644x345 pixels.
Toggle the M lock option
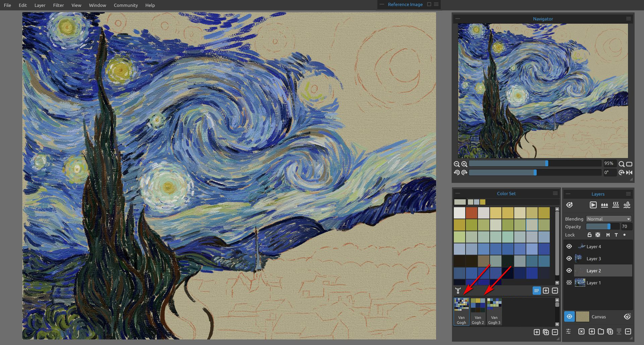point(608,235)
